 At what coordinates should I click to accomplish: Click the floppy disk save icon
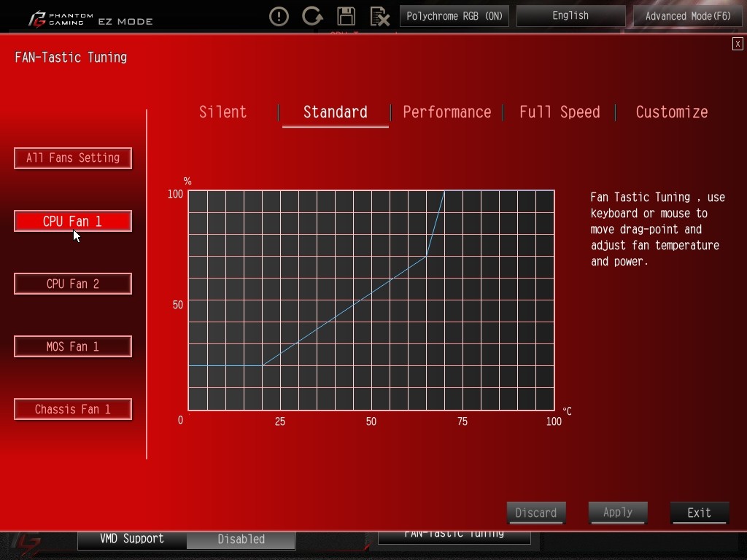pyautogui.click(x=346, y=16)
